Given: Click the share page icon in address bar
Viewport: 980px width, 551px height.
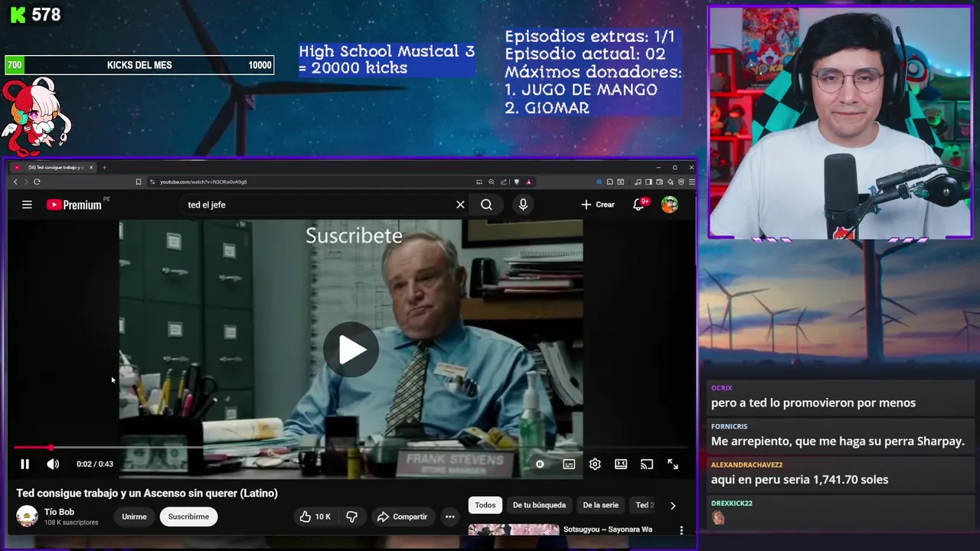Looking at the screenshot, I should (504, 181).
